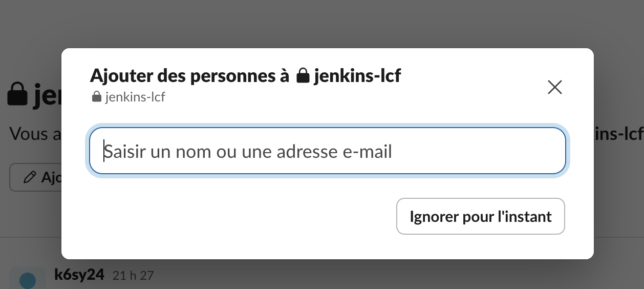Screen dimensions: 644x289
Task: Click the bold jenkins-lcf name in the dialog title
Action: coord(357,76)
